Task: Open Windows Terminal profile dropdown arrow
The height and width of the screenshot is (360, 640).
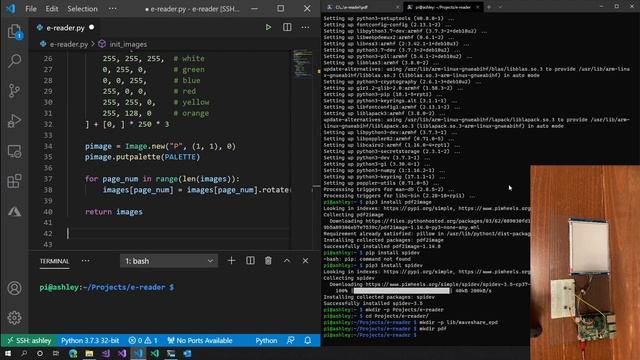Action: 500,7
